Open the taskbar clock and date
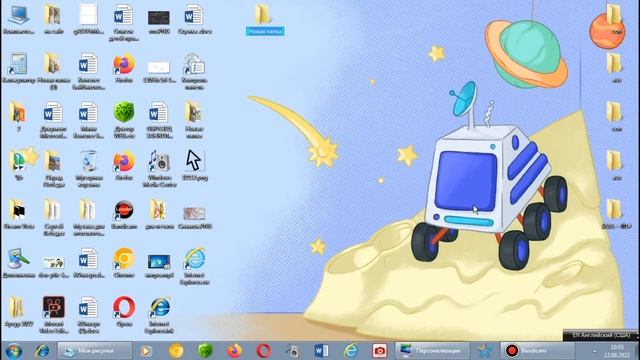This screenshot has width=640, height=360. click(x=617, y=351)
